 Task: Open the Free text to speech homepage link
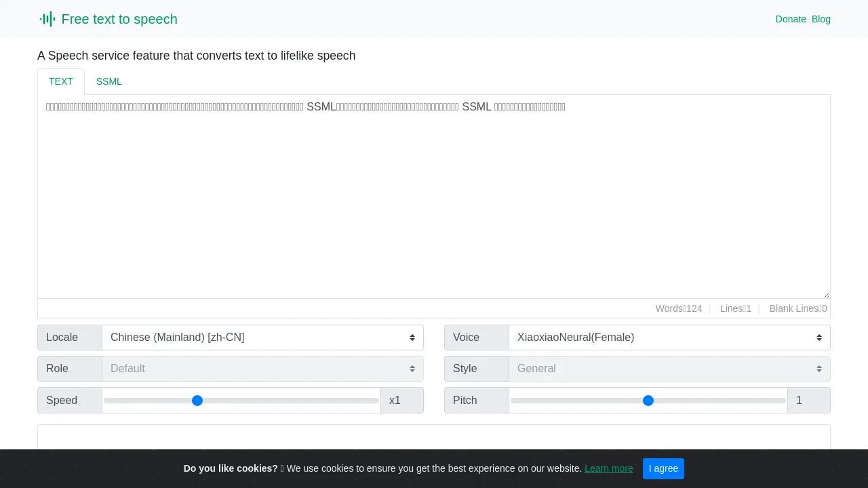click(119, 19)
